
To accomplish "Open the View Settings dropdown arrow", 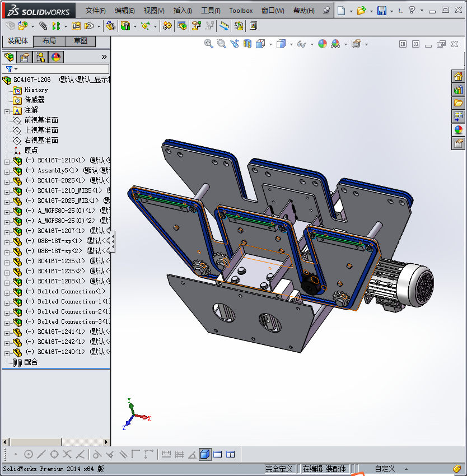I will tap(366, 45).
